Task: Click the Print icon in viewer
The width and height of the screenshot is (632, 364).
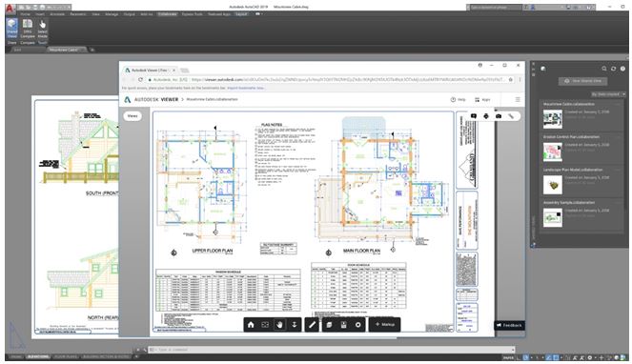Action: 486,116
